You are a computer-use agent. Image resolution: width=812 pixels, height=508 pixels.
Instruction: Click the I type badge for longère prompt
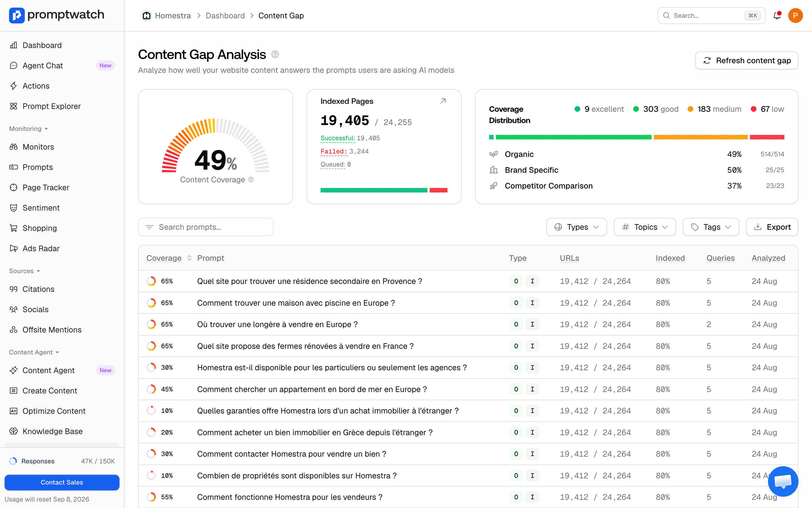pos(532,325)
